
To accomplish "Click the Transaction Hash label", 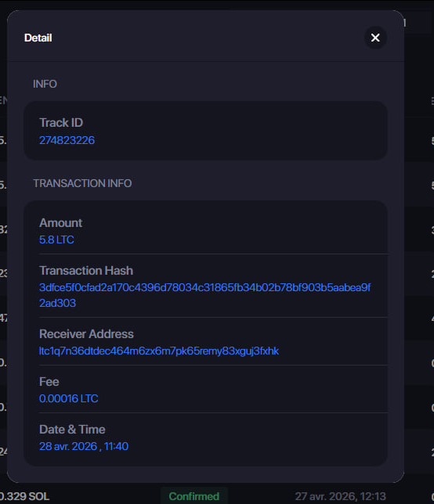I will pyautogui.click(x=86, y=271).
